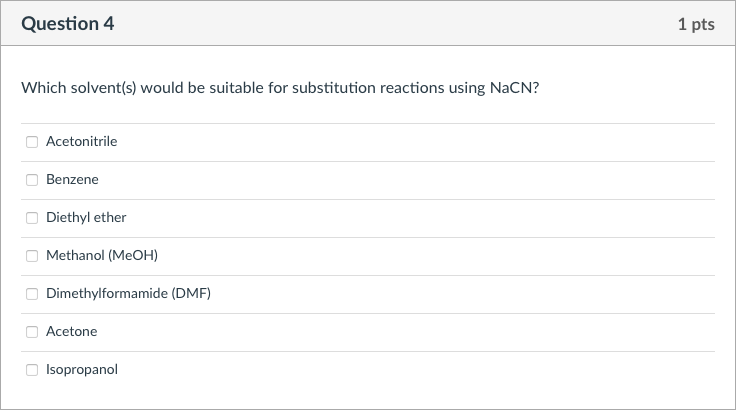Click the word solvent(s) in the question

tap(105, 88)
